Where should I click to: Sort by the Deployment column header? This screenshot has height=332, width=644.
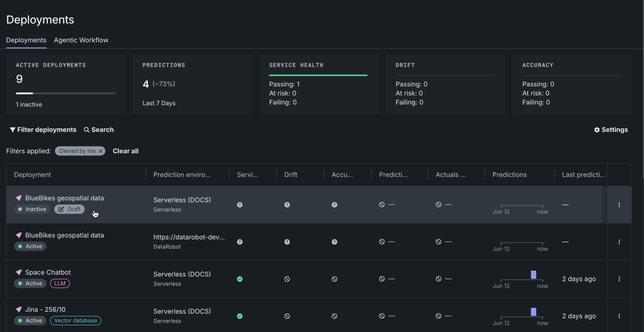point(33,175)
